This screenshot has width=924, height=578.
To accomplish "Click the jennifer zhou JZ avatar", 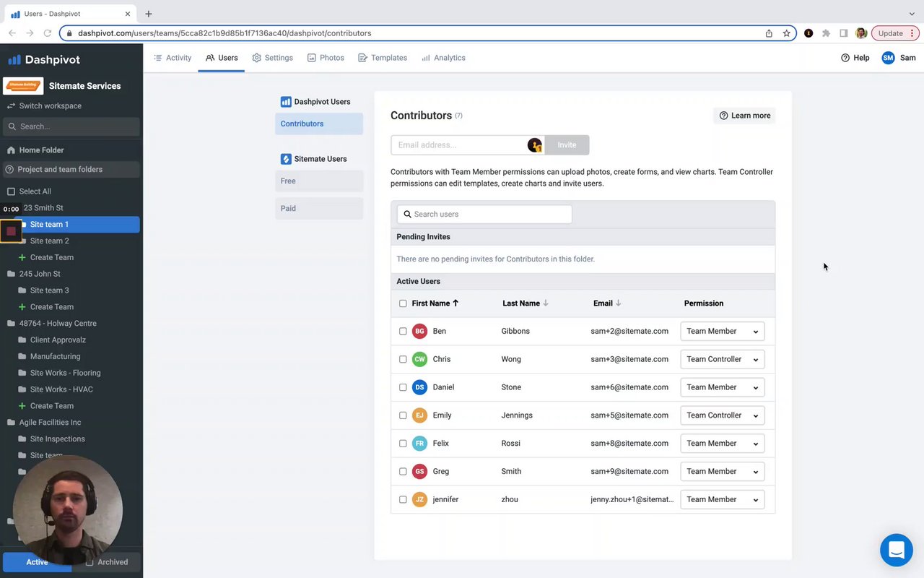I will click(419, 499).
